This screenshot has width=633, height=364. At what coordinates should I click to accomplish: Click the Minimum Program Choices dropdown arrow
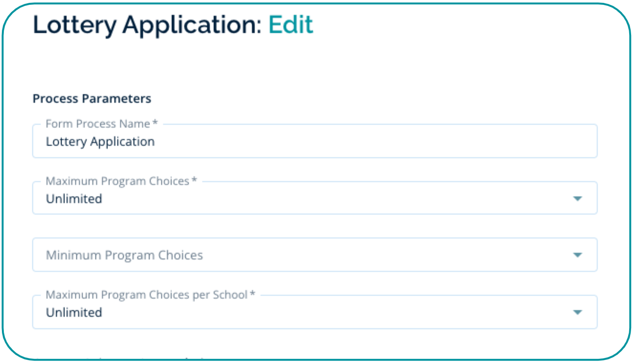(577, 255)
